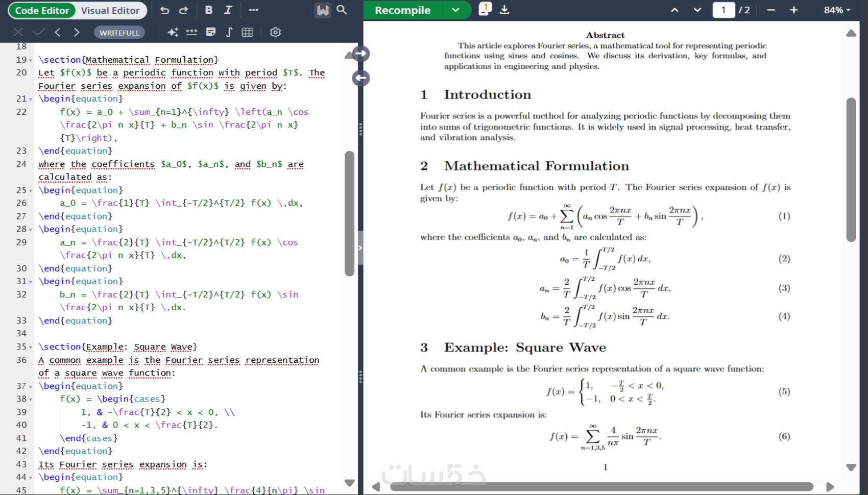Toggle bold formatting
The height and width of the screenshot is (495, 868).
[209, 10]
